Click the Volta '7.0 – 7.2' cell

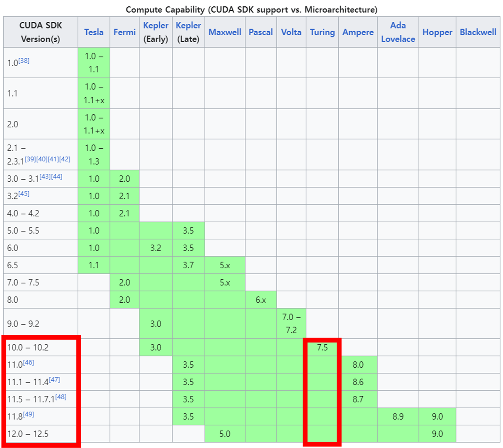(x=291, y=324)
